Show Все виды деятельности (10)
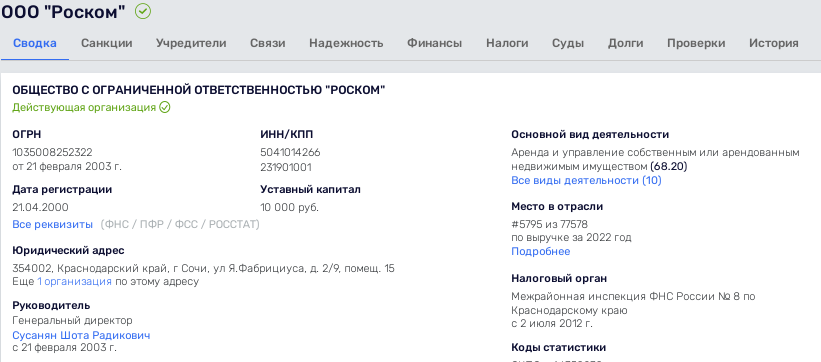The height and width of the screenshot is (362, 821). click(x=586, y=181)
